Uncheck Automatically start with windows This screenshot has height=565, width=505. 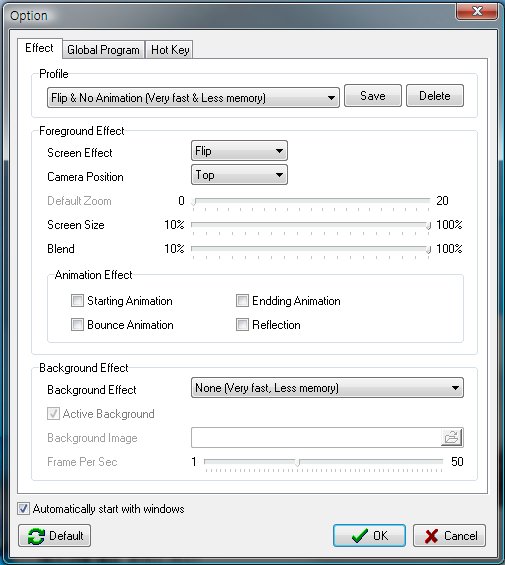(x=24, y=508)
